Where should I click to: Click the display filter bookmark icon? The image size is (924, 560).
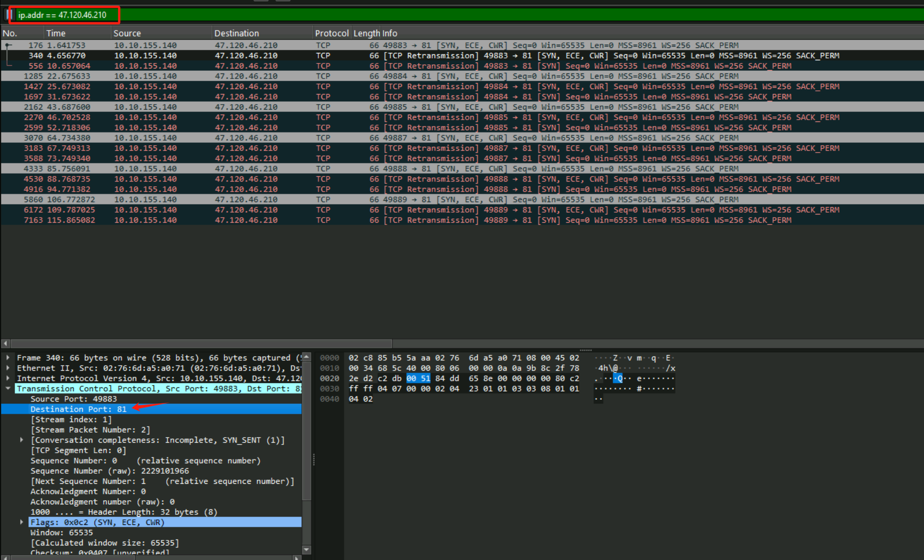9,15
